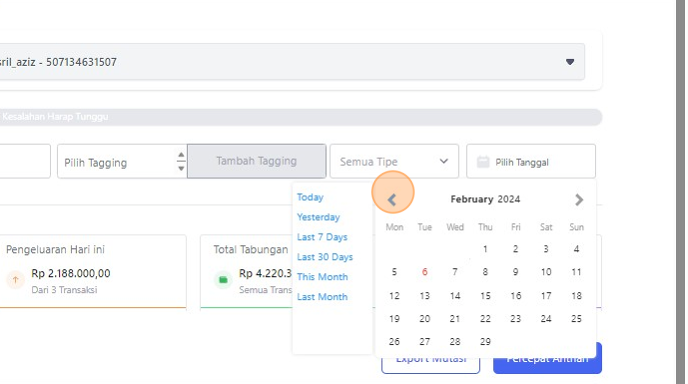This screenshot has height=384, width=688.
Task: Select the Yesterday date range
Action: (x=319, y=217)
